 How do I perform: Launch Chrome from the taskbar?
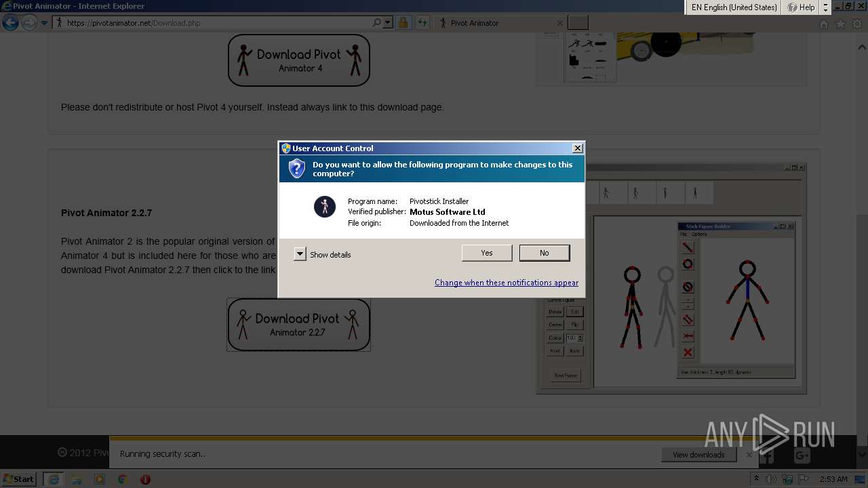point(122,479)
